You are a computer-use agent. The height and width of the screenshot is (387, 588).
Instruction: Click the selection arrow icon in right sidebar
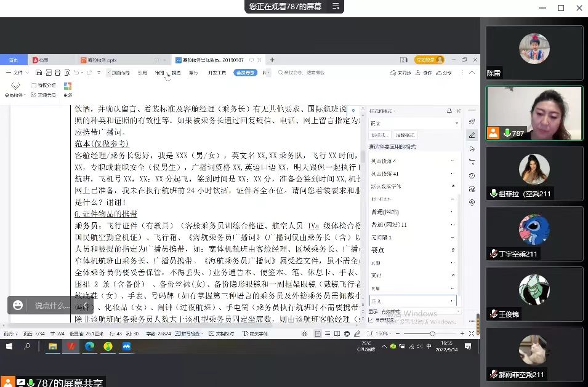pos(472,148)
